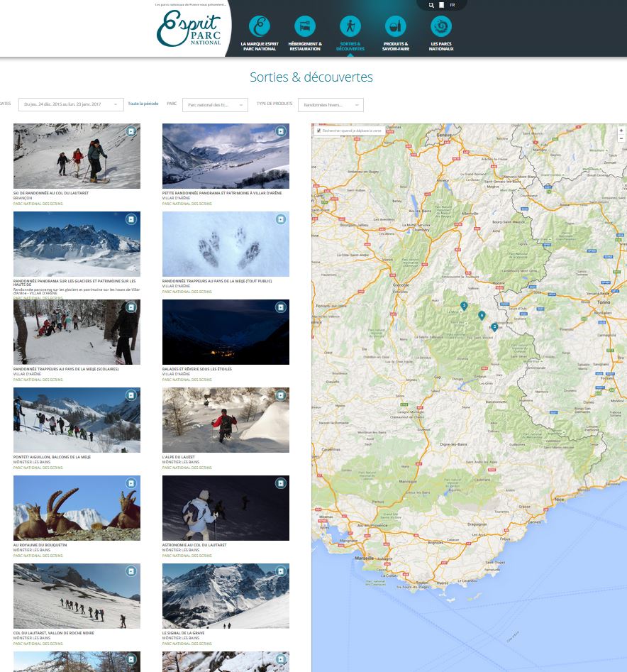Click the white notebook icon in header
The height and width of the screenshot is (672, 627).
tap(442, 5)
